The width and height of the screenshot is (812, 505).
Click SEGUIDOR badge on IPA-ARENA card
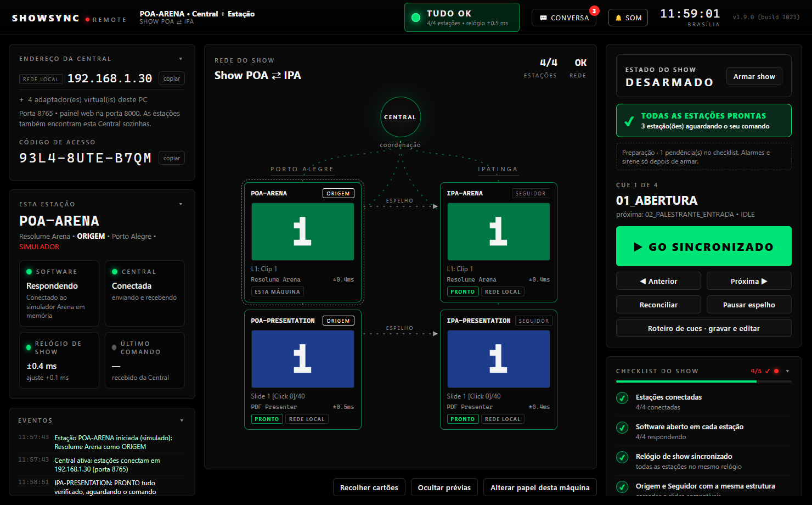(531, 193)
